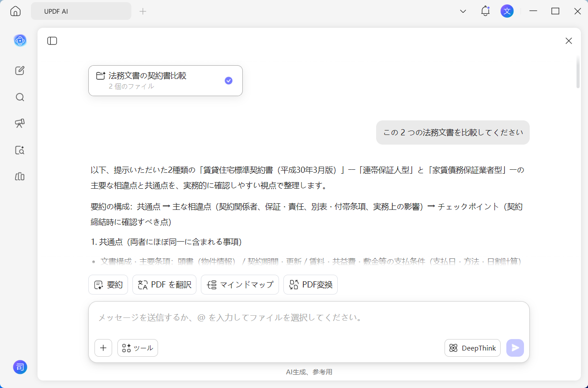This screenshot has height=388, width=588.
Task: Open the library books sidebar icon
Action: point(20,176)
